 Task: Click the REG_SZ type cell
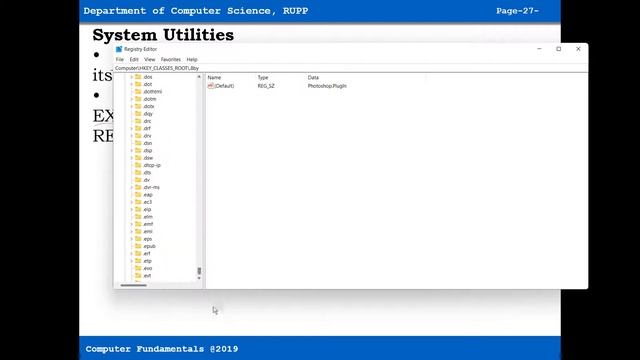[x=266, y=86]
